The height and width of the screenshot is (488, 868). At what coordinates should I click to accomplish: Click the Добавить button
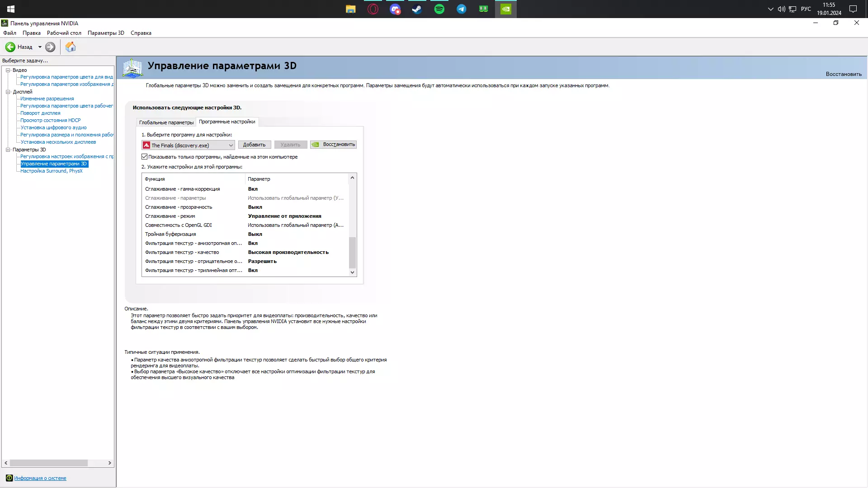(x=254, y=145)
